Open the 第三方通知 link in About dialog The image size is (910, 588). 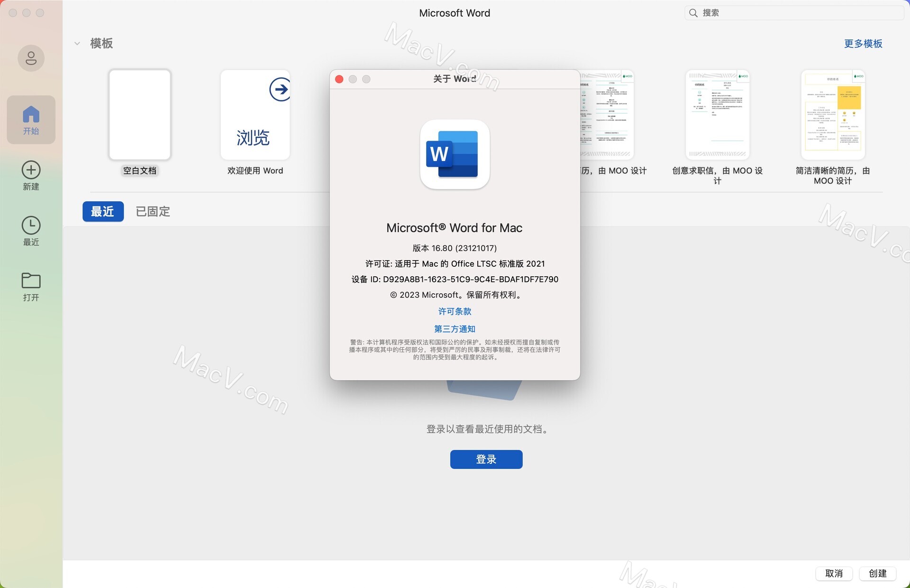455,329
